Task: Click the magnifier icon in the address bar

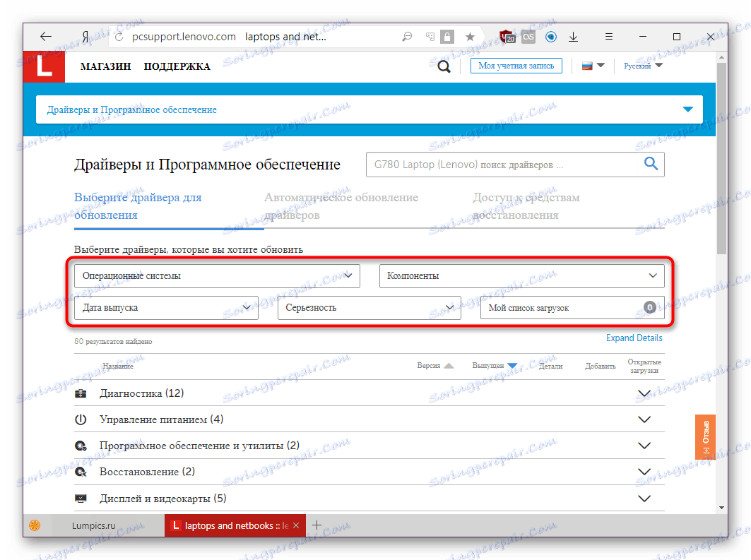Action: tap(407, 37)
